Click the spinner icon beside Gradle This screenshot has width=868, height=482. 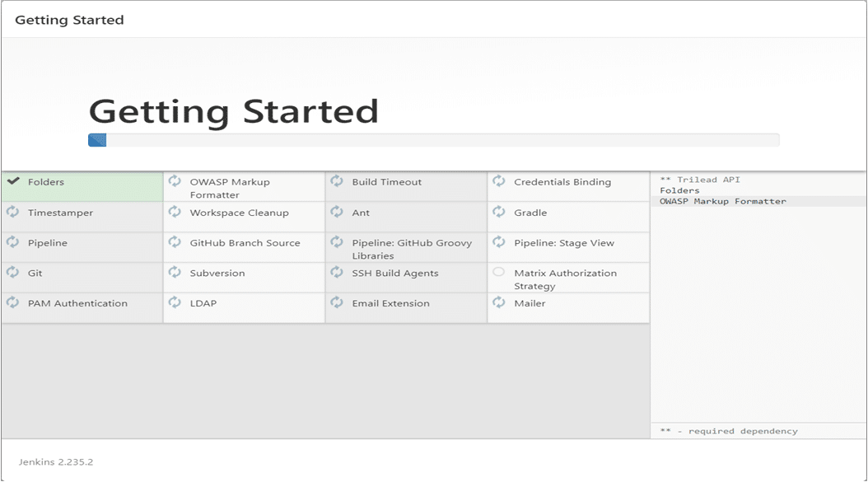pyautogui.click(x=499, y=212)
